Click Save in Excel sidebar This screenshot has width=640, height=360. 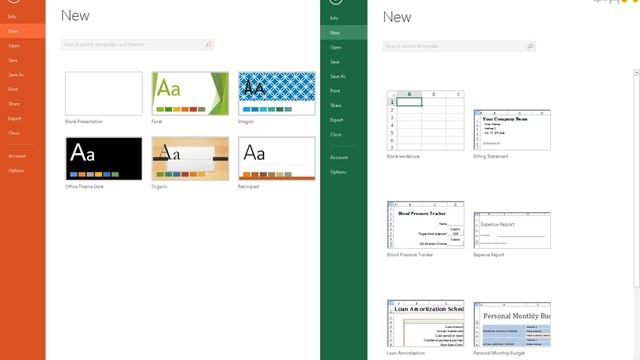coord(335,62)
